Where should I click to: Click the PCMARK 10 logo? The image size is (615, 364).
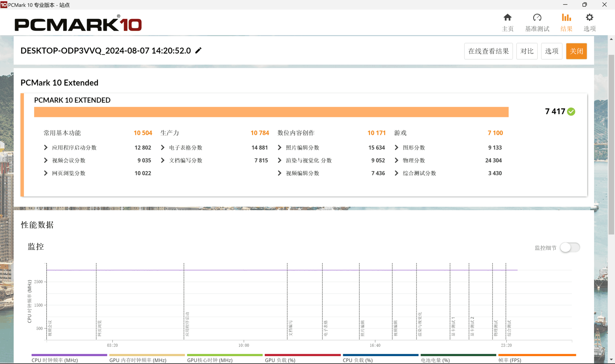[x=78, y=23]
